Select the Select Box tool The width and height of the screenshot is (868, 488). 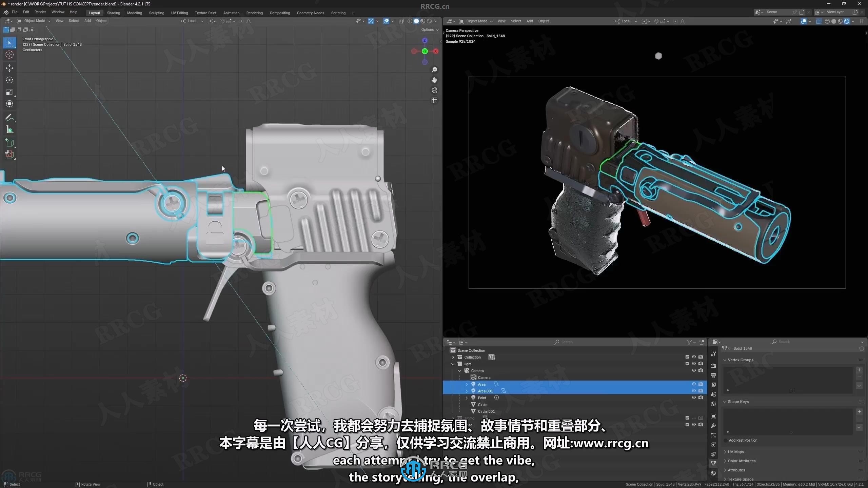point(9,43)
